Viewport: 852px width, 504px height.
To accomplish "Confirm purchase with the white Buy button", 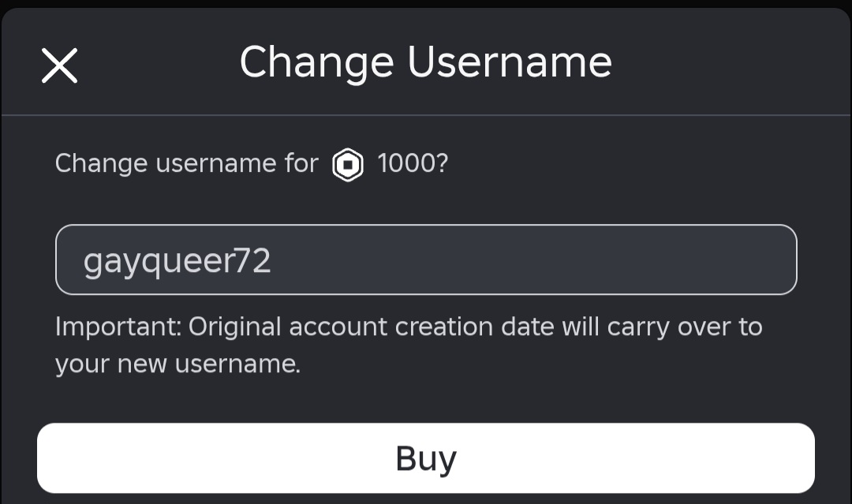I will (x=426, y=457).
